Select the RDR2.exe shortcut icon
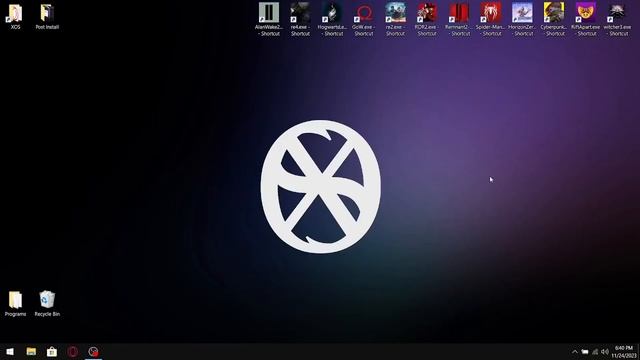This screenshot has height=360, width=640. tap(427, 19)
